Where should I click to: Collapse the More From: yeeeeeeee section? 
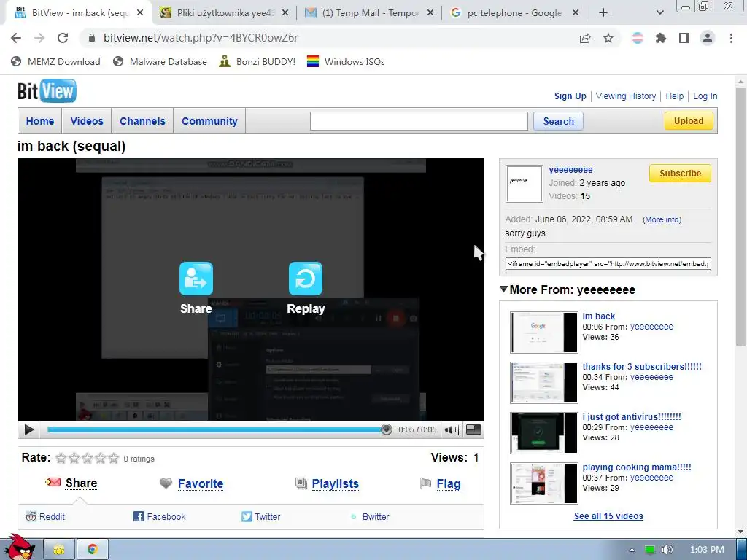point(503,289)
